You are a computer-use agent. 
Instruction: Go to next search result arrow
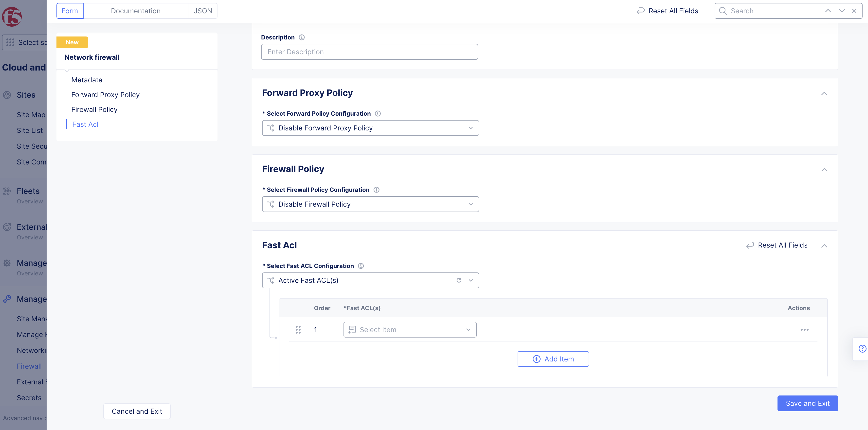tap(842, 11)
